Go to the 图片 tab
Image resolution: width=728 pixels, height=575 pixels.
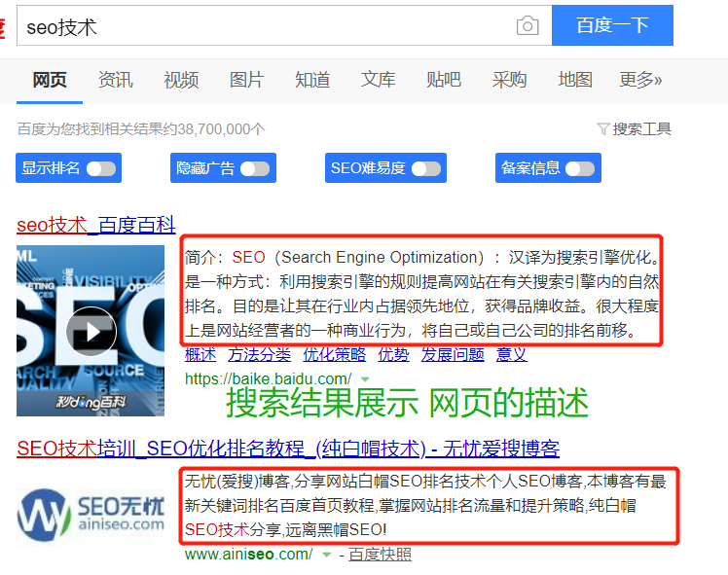coord(246,80)
